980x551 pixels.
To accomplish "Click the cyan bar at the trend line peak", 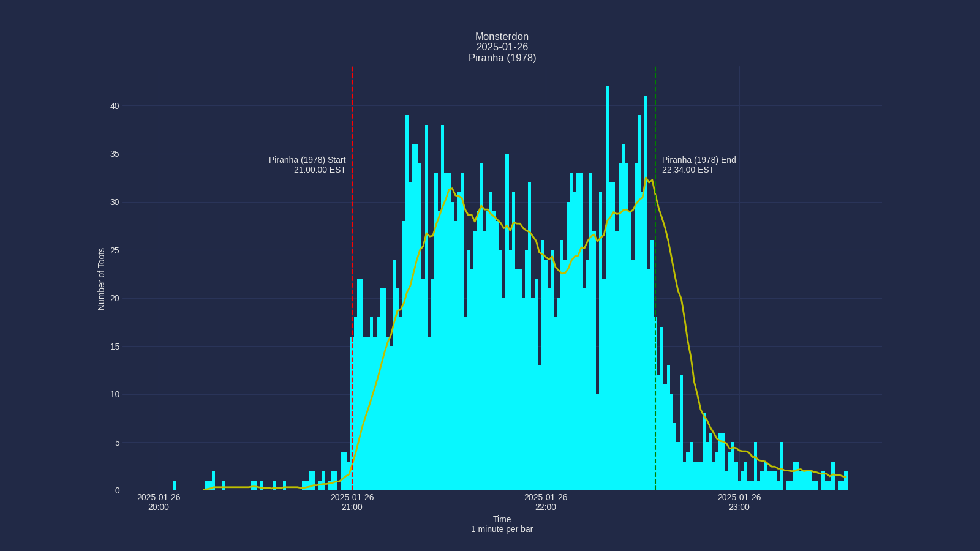I will pos(646,245).
